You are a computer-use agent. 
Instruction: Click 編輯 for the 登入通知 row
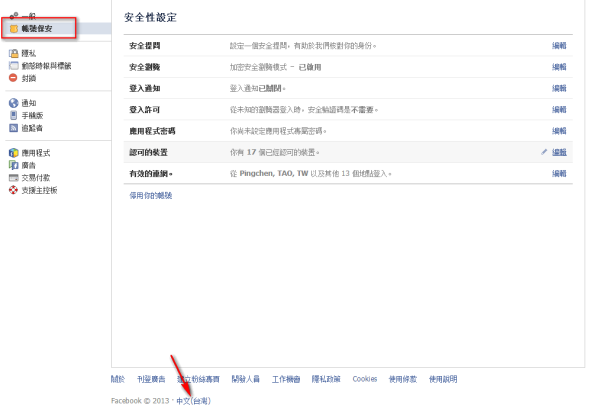click(559, 88)
